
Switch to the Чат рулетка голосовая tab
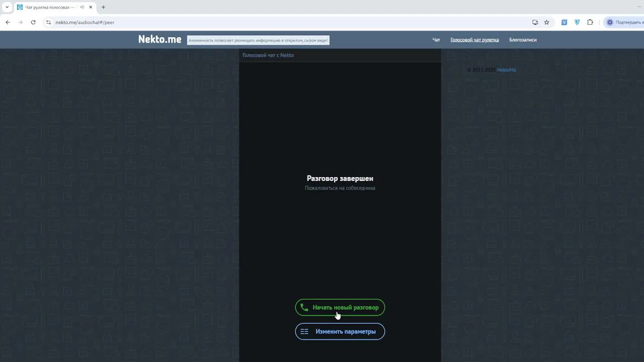coord(54,7)
